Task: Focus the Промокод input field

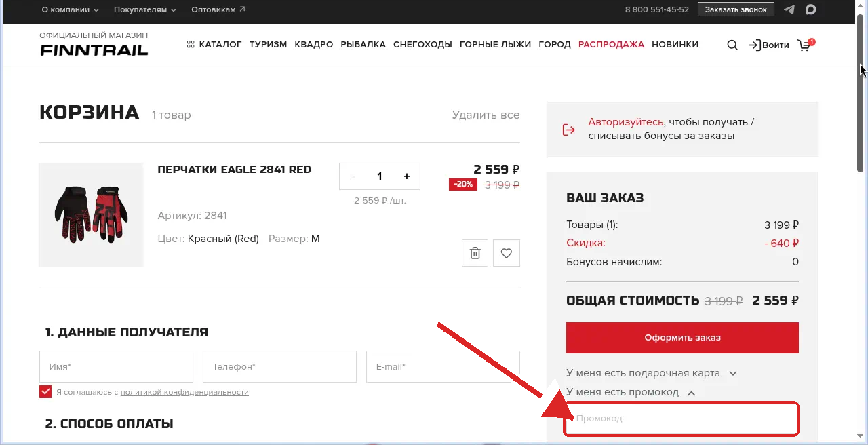Action: (682, 419)
